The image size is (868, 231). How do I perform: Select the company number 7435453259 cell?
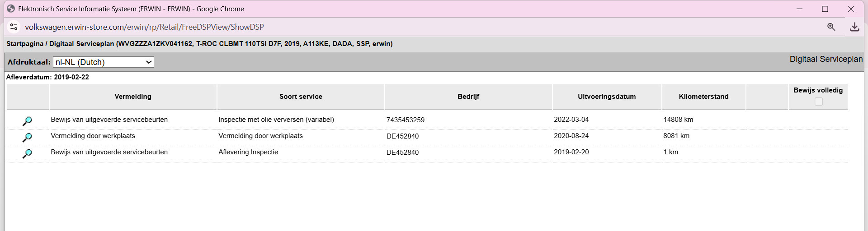pyautogui.click(x=406, y=120)
